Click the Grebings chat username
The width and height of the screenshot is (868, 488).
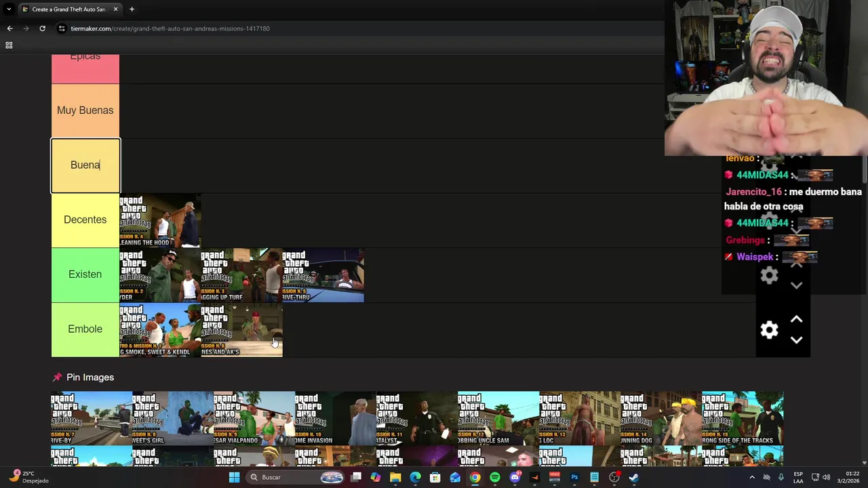coord(745,240)
